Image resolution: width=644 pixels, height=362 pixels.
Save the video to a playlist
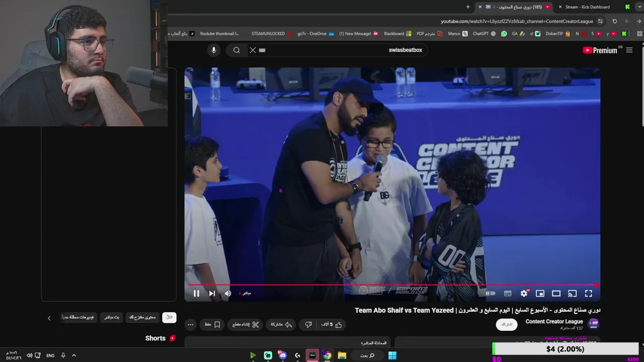212,325
